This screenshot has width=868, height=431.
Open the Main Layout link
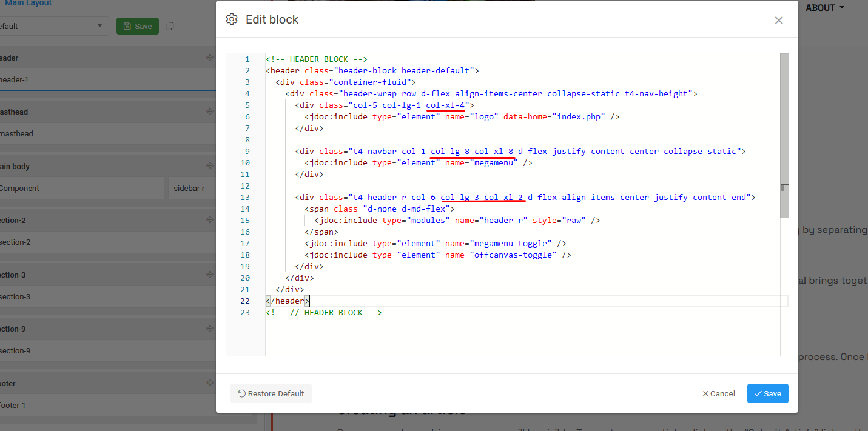[x=28, y=4]
